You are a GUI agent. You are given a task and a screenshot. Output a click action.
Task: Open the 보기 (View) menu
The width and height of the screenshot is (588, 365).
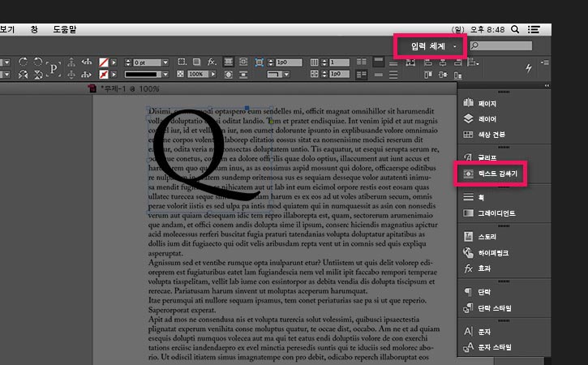(x=6, y=29)
